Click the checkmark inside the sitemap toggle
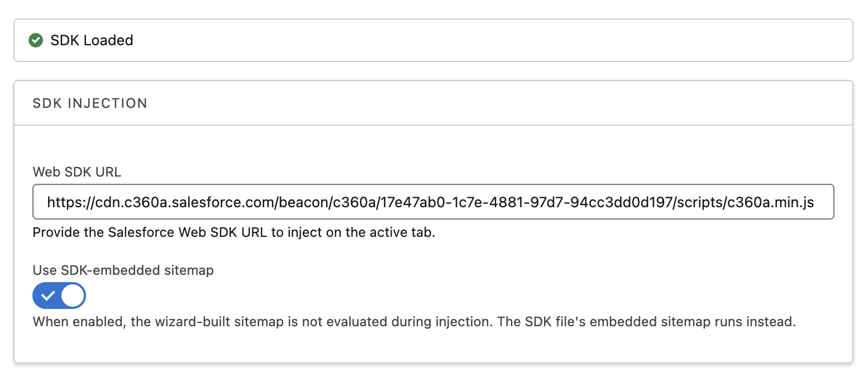The image size is (868, 381). (49, 296)
